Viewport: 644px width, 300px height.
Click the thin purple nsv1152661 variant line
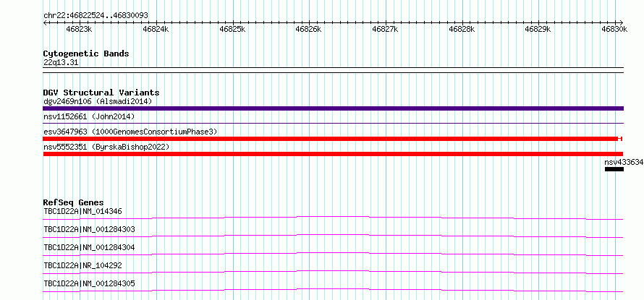tap(333, 123)
